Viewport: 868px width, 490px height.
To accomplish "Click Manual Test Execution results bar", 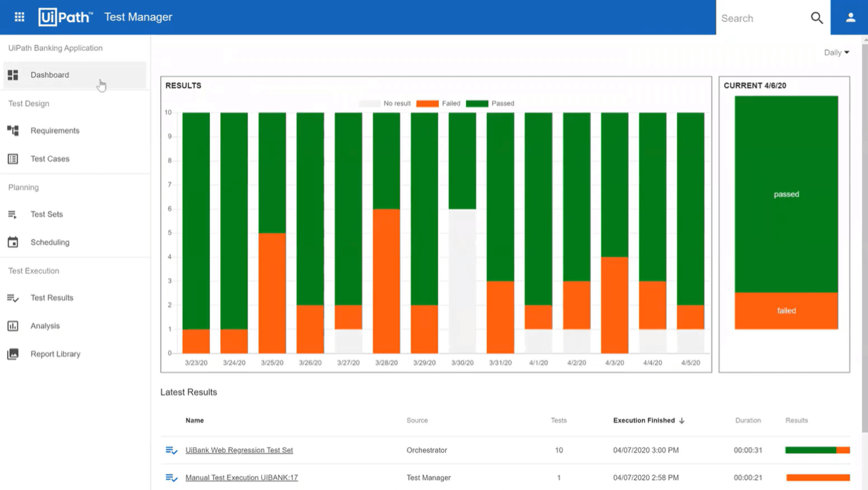I will coord(818,478).
